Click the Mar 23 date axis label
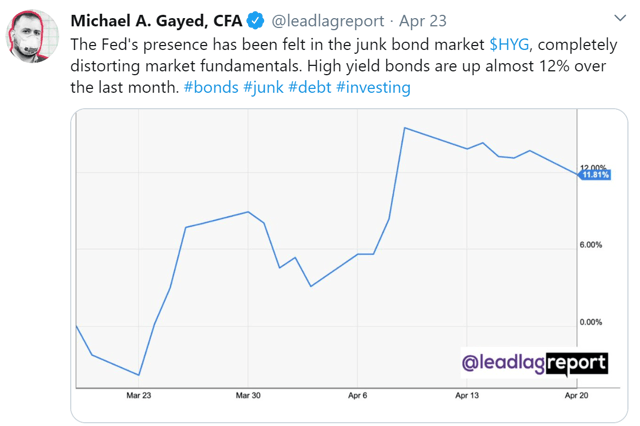 click(x=138, y=397)
